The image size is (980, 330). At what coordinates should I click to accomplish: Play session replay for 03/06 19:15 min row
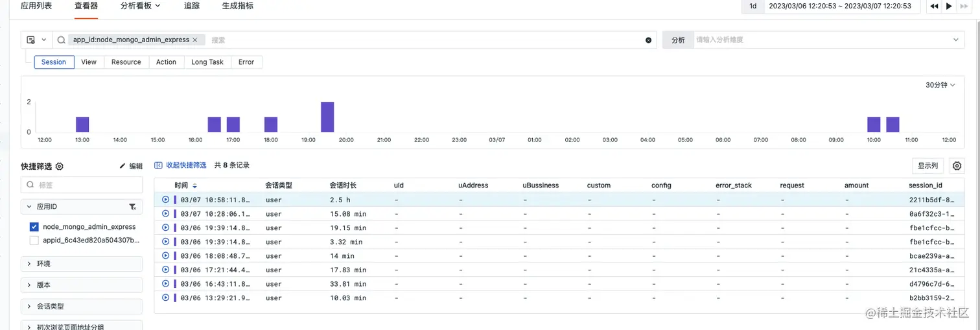coord(165,228)
